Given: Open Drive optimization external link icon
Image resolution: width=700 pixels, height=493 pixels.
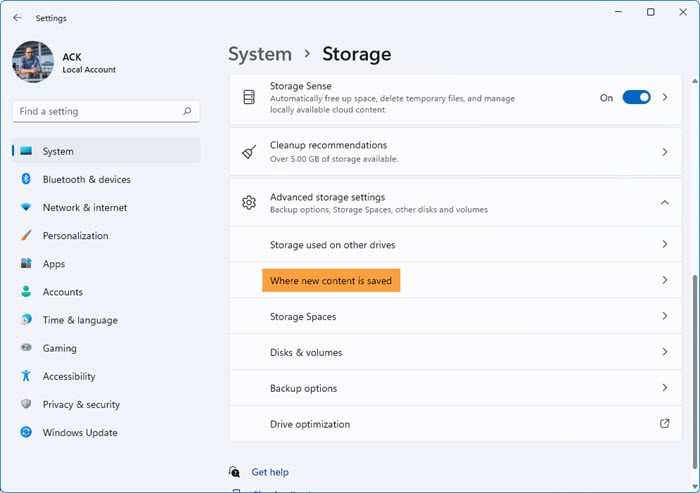Looking at the screenshot, I should (664, 424).
